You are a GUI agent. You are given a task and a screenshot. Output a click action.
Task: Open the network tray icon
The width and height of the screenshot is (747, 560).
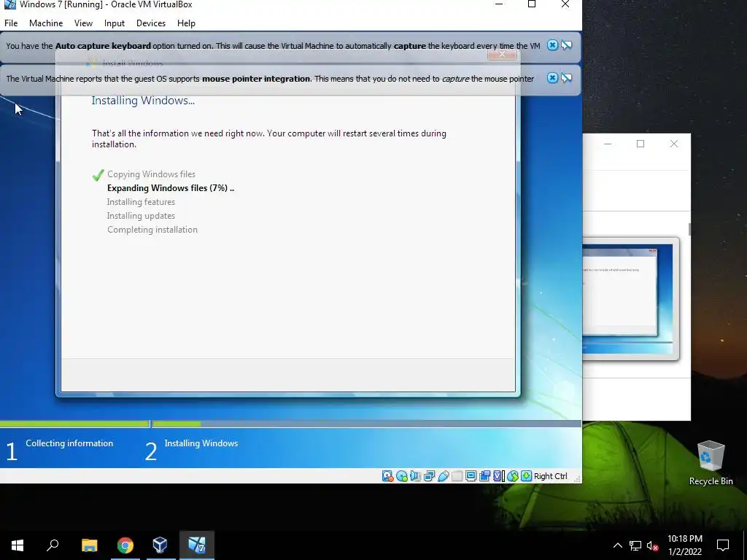click(x=635, y=545)
